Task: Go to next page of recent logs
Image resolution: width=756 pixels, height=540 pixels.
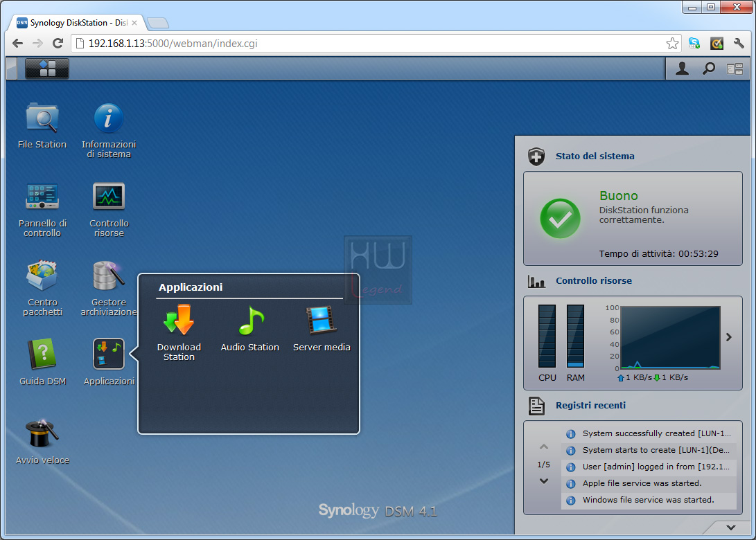Action: 544,480
